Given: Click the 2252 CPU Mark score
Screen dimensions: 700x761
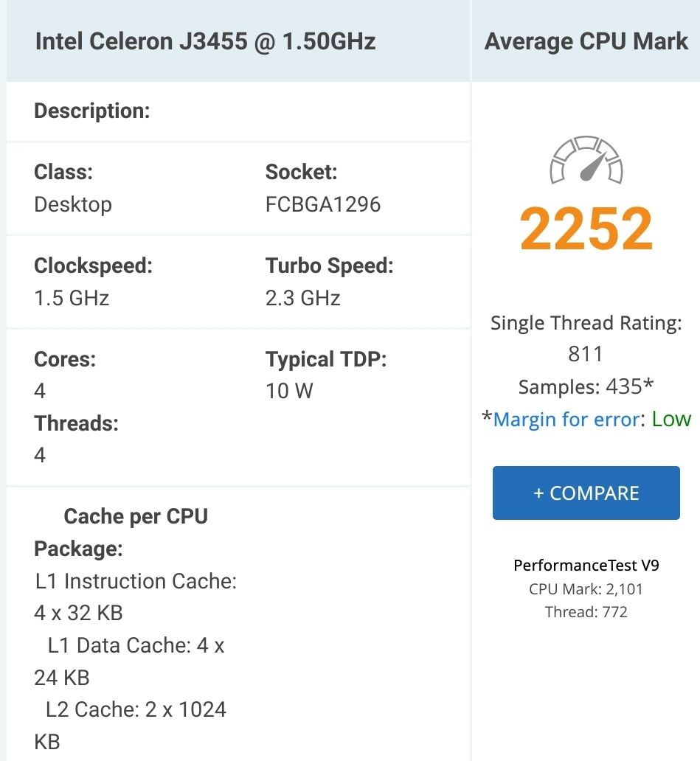Looking at the screenshot, I should pos(586,229).
